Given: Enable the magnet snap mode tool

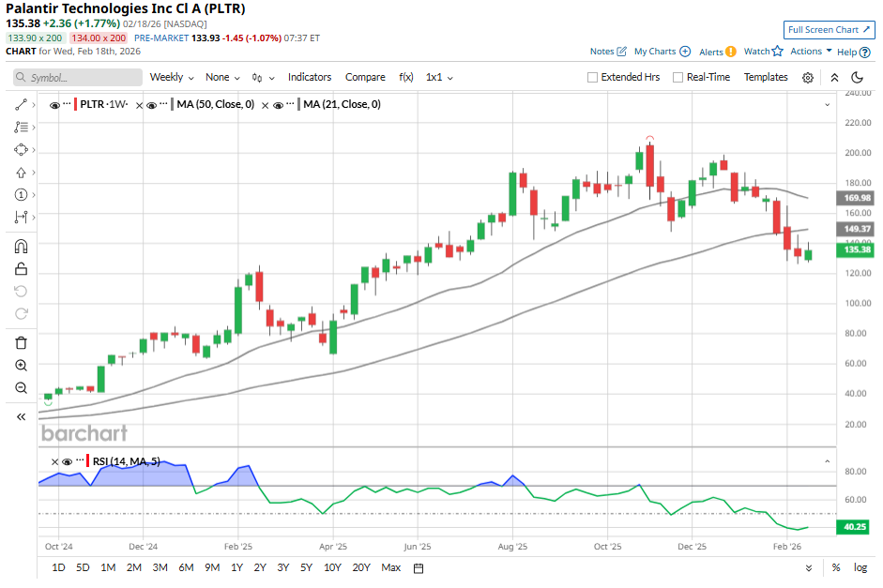Looking at the screenshot, I should pos(21,247).
